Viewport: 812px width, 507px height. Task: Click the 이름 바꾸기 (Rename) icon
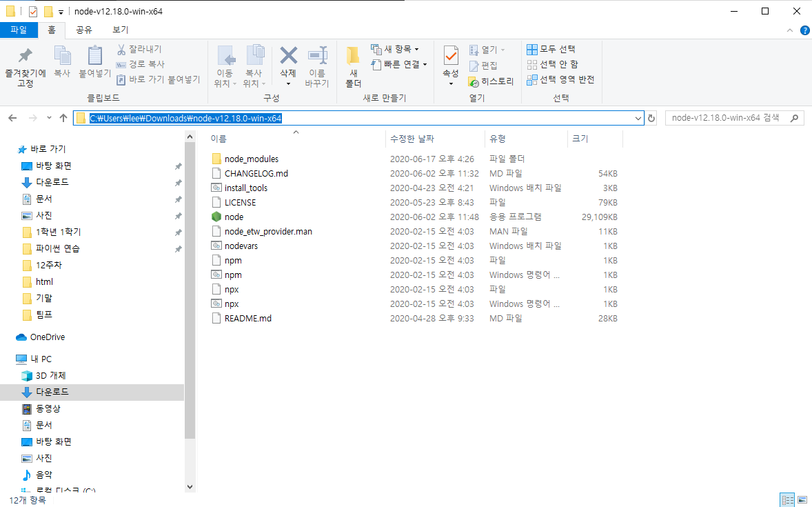pyautogui.click(x=317, y=56)
